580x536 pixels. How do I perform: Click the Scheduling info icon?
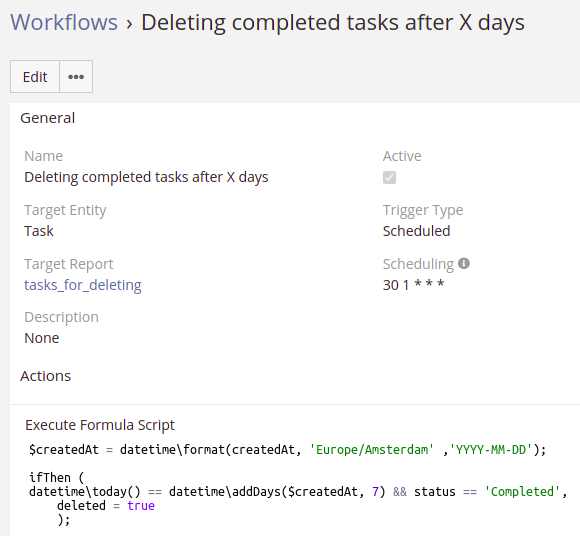point(463,263)
